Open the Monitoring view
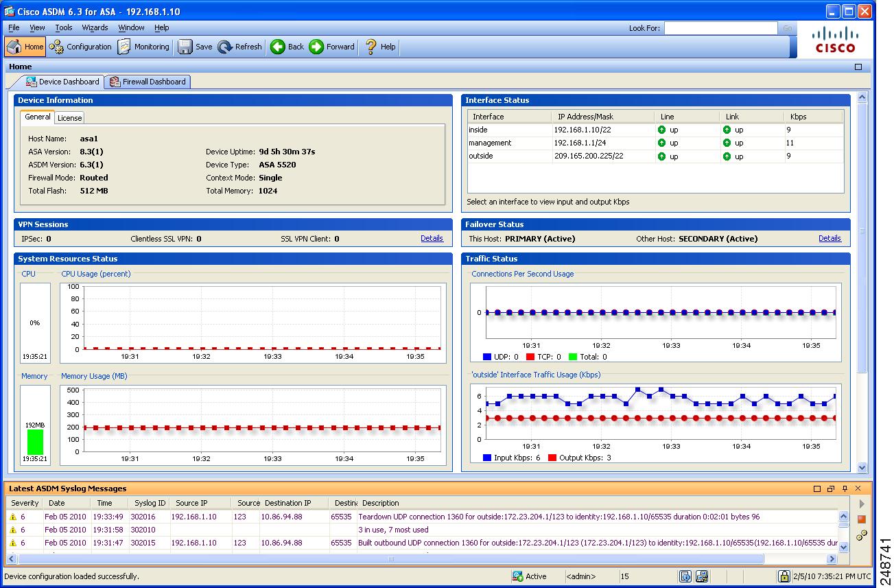 point(143,47)
